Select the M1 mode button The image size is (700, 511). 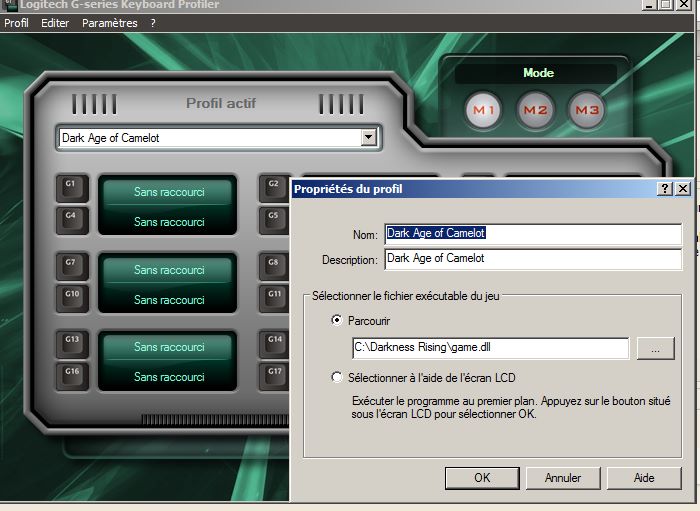[x=483, y=110]
